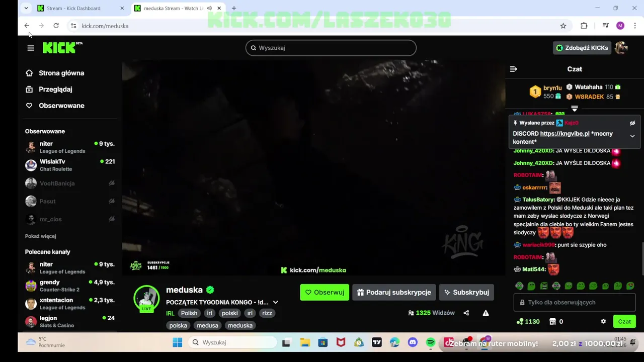Open TradingView from the taskbar

377,342
